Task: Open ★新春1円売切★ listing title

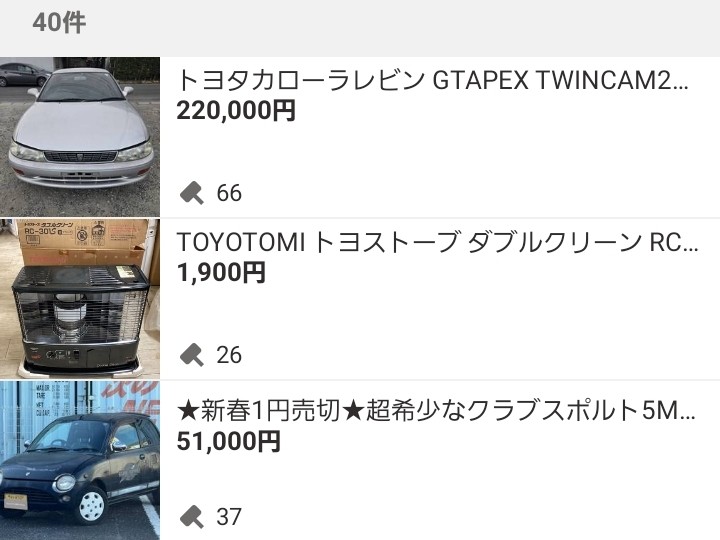Action: [436, 411]
